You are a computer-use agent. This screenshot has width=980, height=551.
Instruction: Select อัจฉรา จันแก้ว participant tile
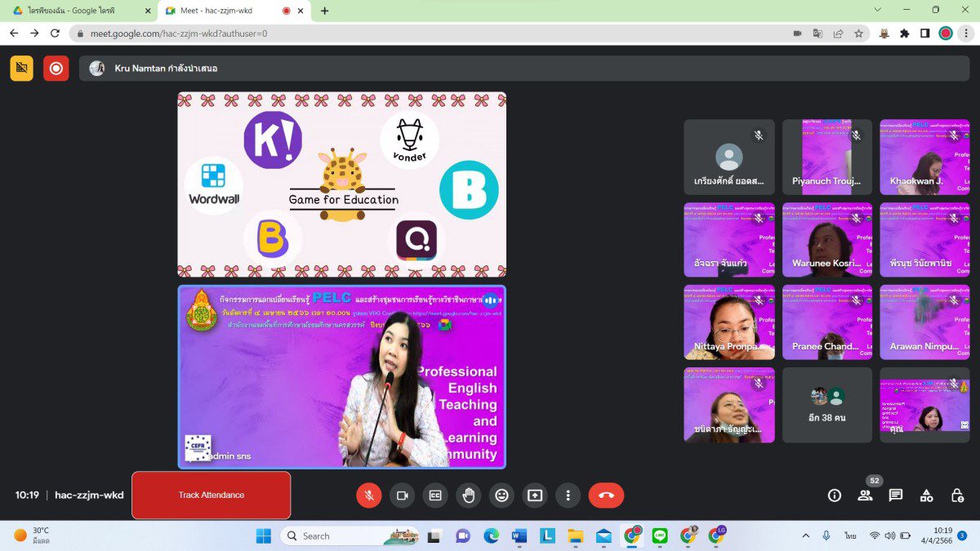click(x=729, y=240)
